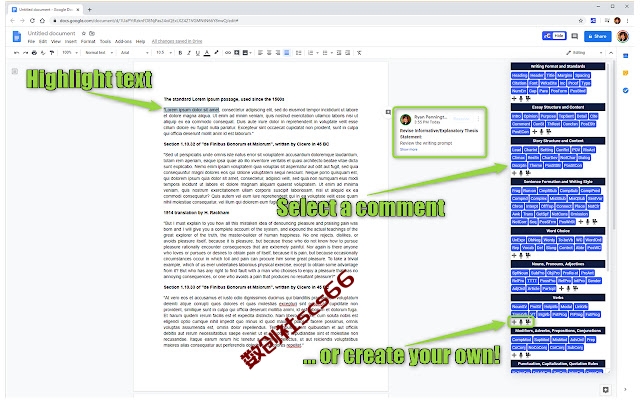Screen dimensions: 640x400
Task: Click the document title Untitled document
Action: coord(51,33)
